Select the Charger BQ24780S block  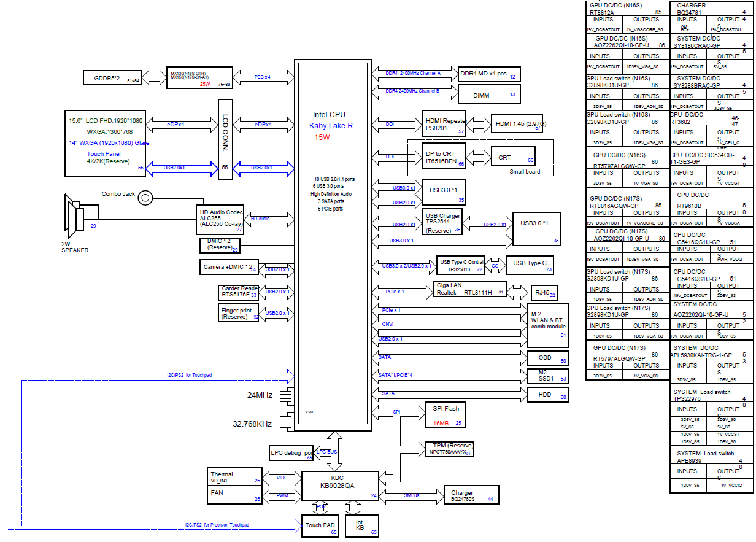coord(471,495)
